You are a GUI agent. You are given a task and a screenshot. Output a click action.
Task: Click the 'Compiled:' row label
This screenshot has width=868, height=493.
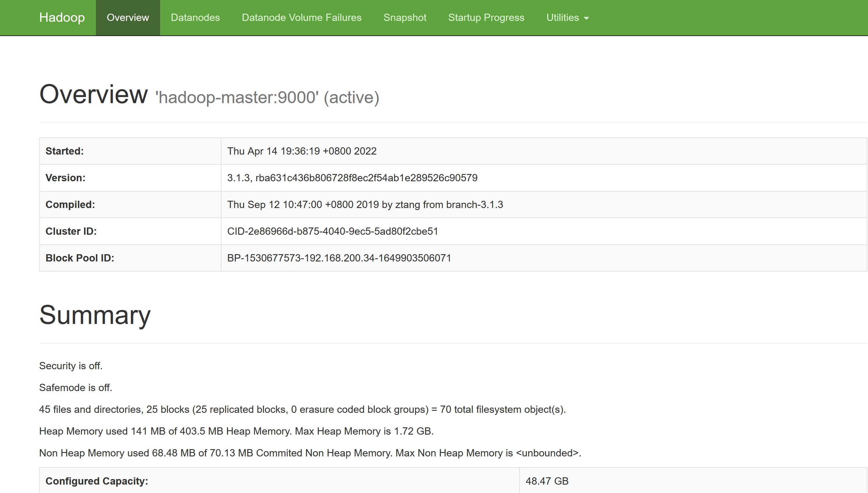click(x=70, y=205)
